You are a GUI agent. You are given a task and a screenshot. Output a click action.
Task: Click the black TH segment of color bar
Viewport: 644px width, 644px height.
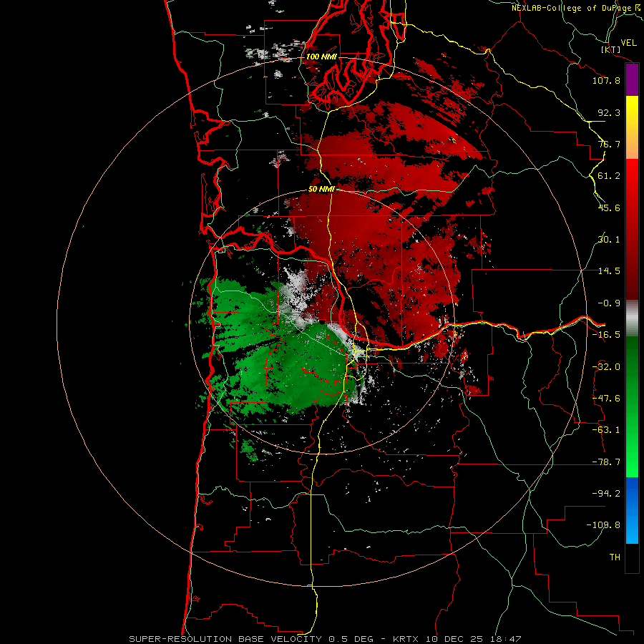pos(632,557)
